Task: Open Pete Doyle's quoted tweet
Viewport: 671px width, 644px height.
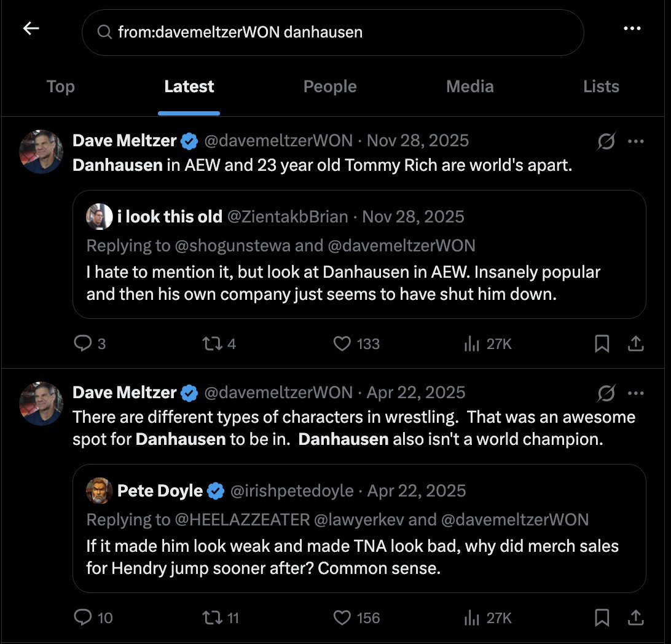Action: (359, 528)
